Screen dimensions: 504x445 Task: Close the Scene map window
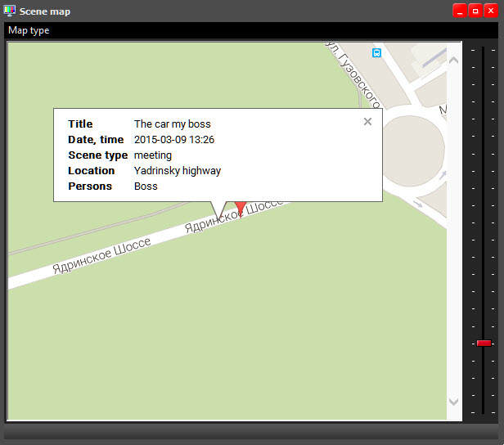click(491, 11)
